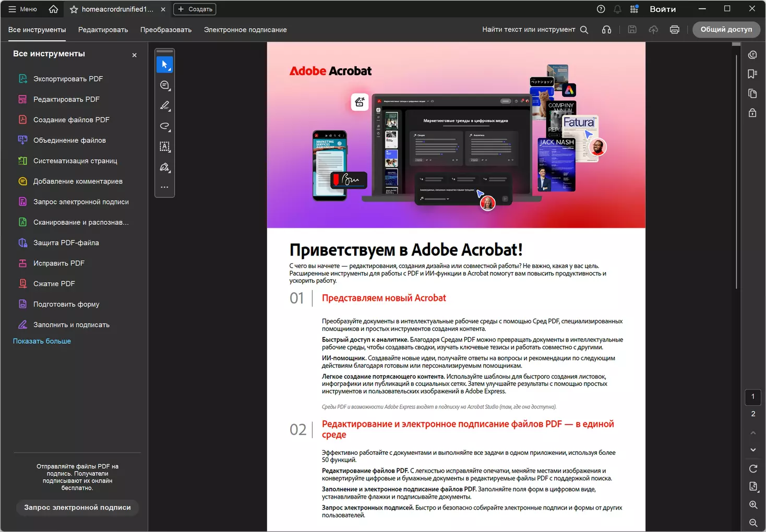Switch to Все инструменты tab

coord(37,30)
